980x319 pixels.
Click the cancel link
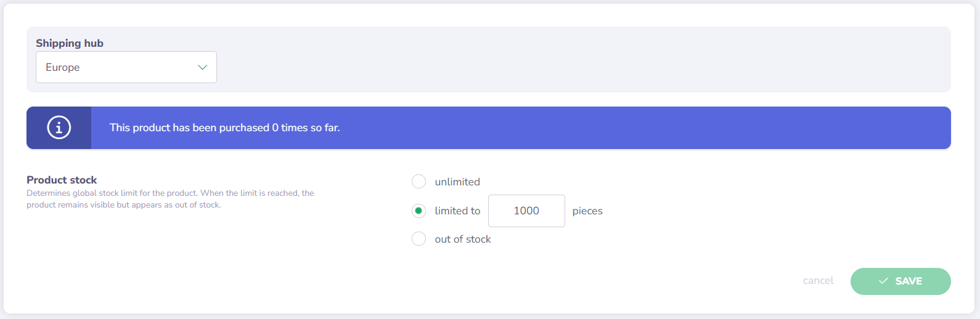pyautogui.click(x=818, y=281)
